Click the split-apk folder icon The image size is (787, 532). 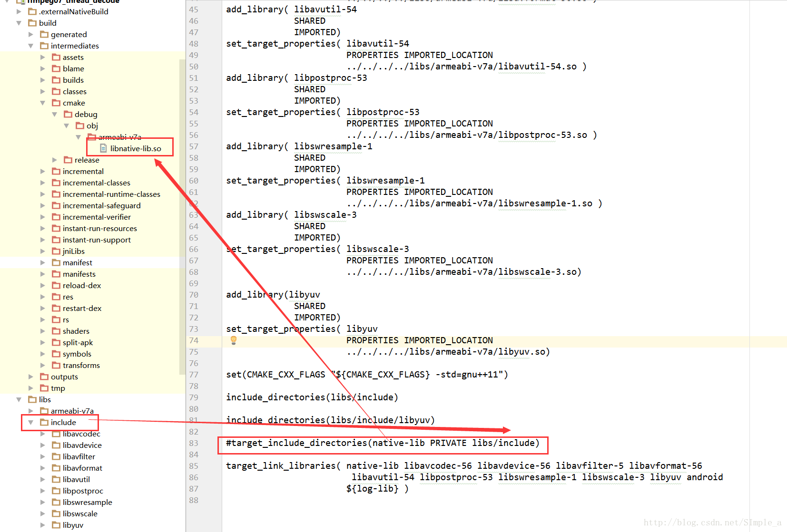coord(56,342)
